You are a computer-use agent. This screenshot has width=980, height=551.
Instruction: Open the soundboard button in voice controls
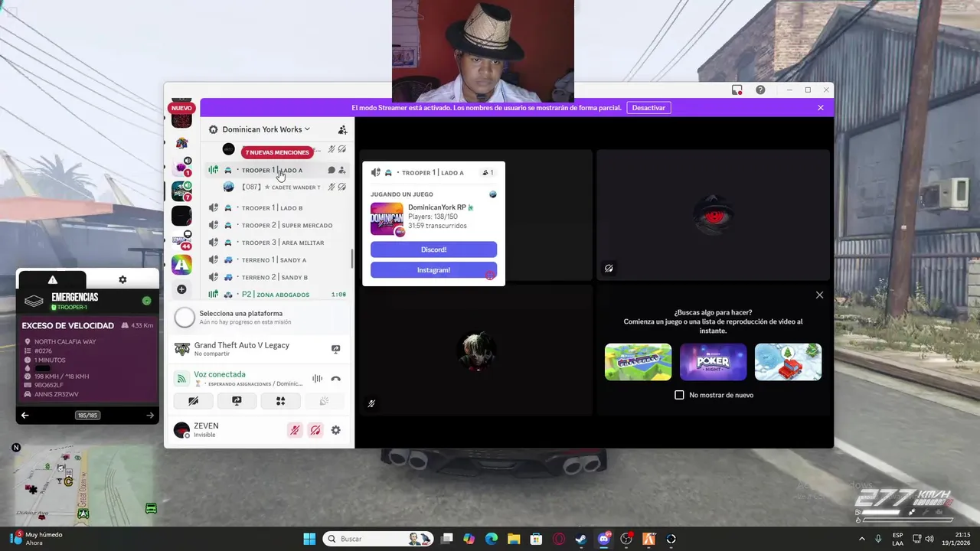pyautogui.click(x=324, y=401)
